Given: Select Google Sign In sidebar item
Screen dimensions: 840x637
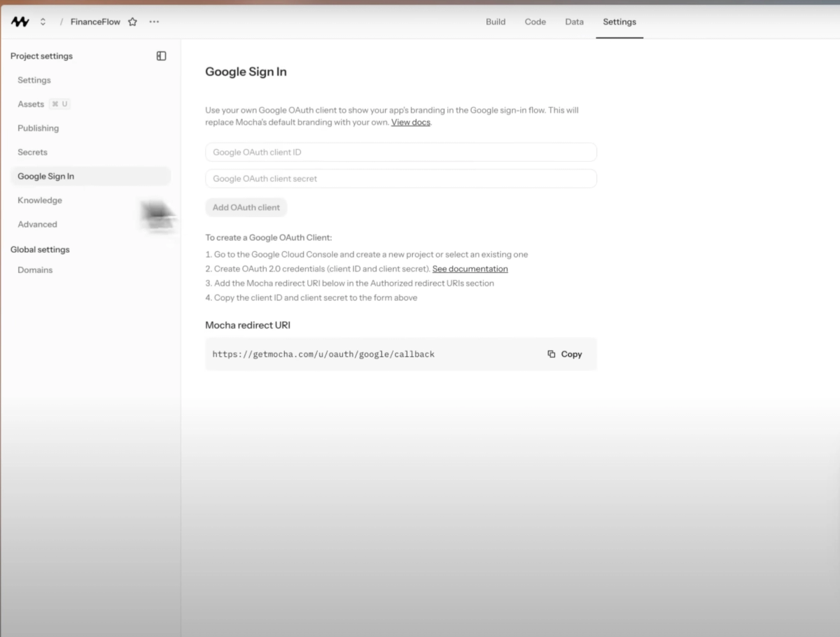Looking at the screenshot, I should click(x=90, y=176).
